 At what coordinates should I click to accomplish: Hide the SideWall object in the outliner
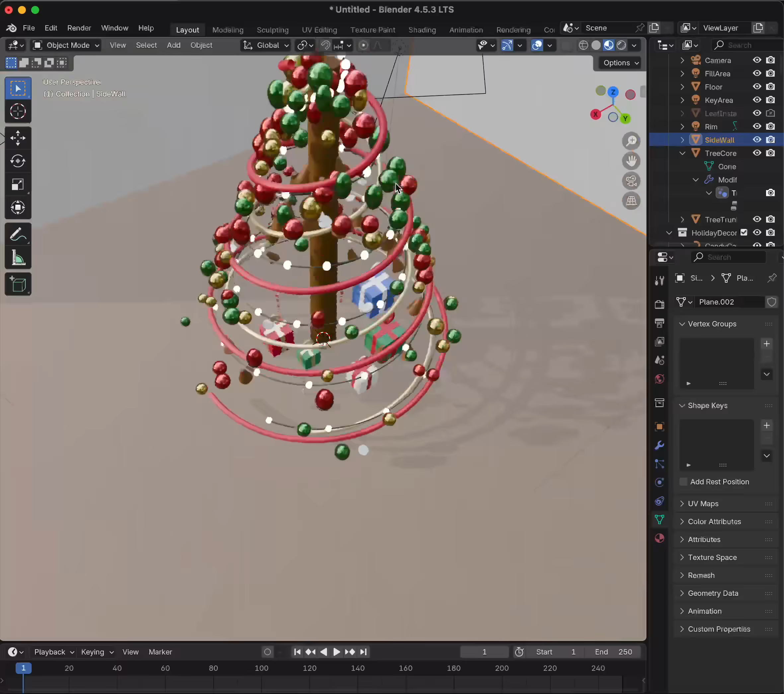756,140
